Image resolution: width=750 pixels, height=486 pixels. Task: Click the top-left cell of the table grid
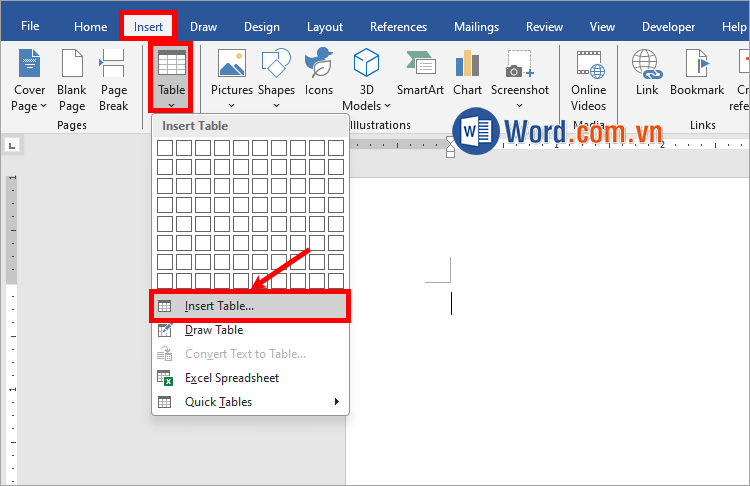pos(165,148)
